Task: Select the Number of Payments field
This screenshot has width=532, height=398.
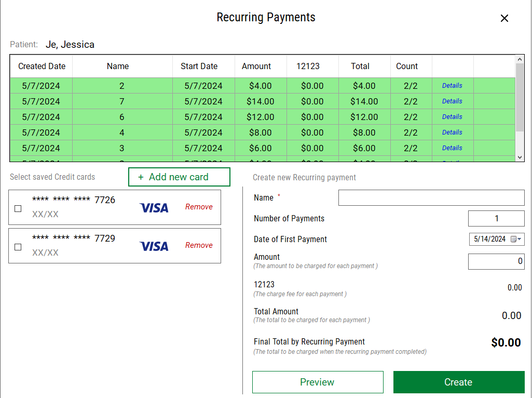Action: pos(496,218)
